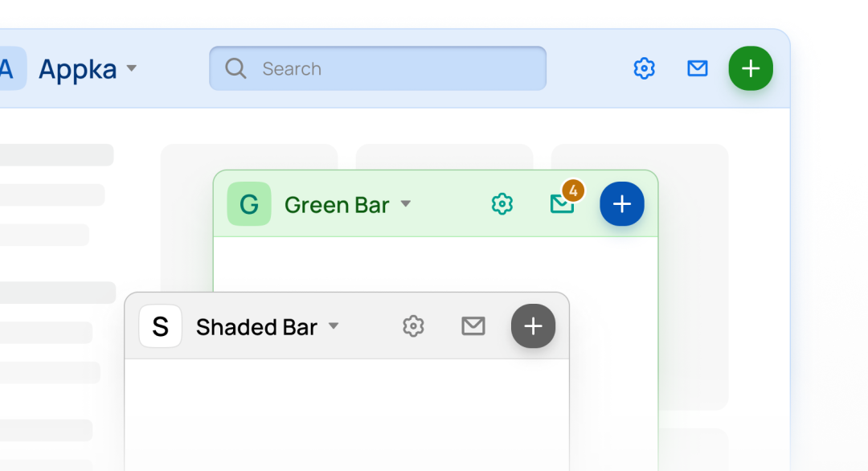The width and height of the screenshot is (868, 471).
Task: Click the blue plus button in Green Bar
Action: point(621,203)
